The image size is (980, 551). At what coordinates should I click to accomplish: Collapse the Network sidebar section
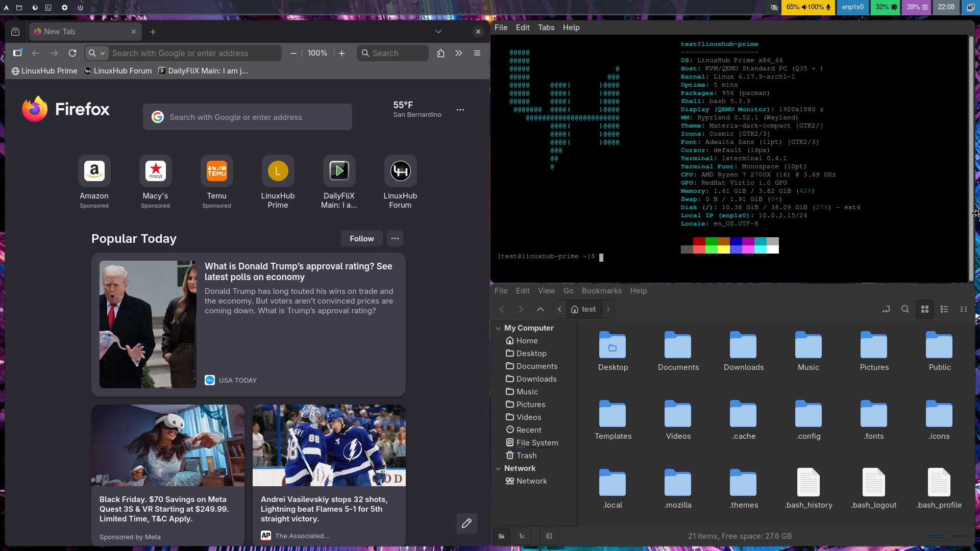pos(498,468)
